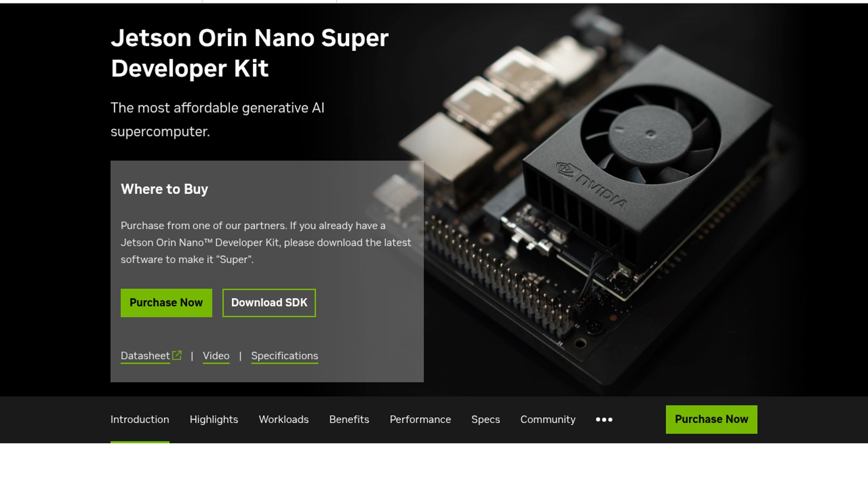The width and height of the screenshot is (868, 488).
Task: Click the most affordable generative AI supercomputer tagline
Action: [x=217, y=120]
